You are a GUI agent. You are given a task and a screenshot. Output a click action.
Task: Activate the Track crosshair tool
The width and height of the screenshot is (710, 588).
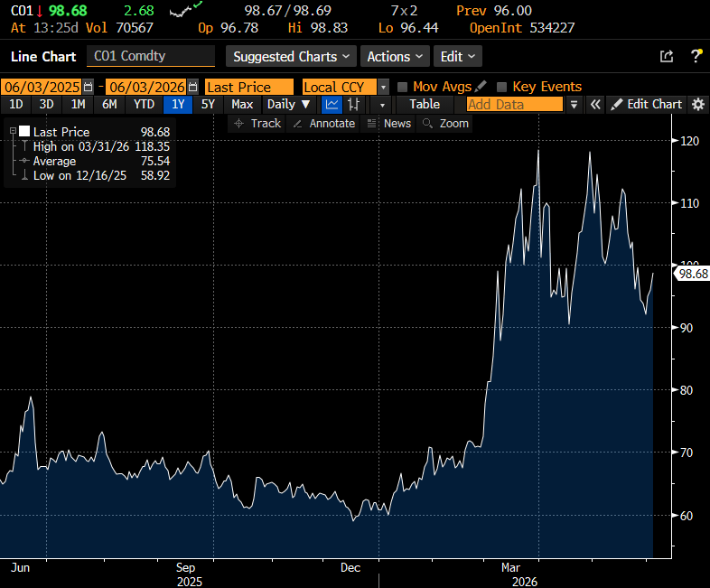pos(257,124)
